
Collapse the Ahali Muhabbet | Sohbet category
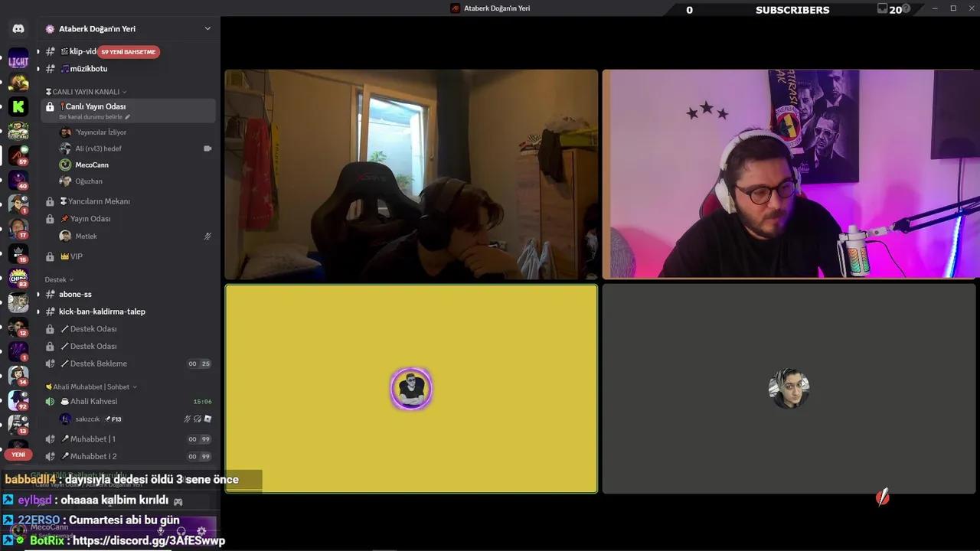pyautogui.click(x=92, y=386)
